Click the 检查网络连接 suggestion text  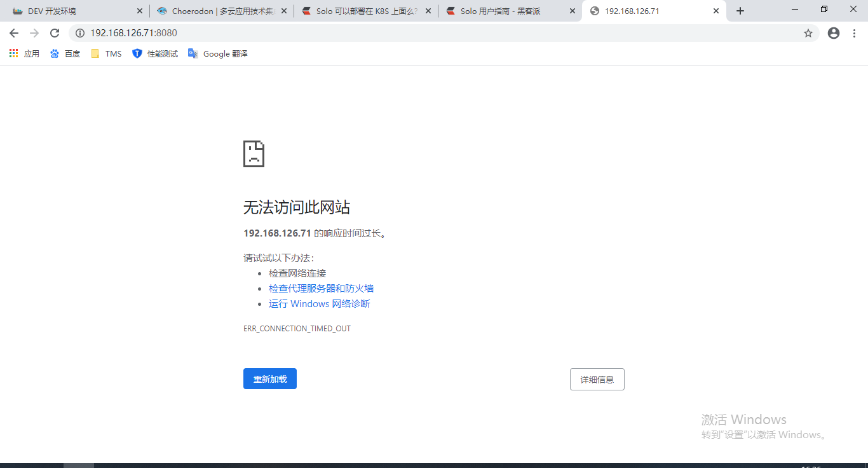click(x=297, y=273)
